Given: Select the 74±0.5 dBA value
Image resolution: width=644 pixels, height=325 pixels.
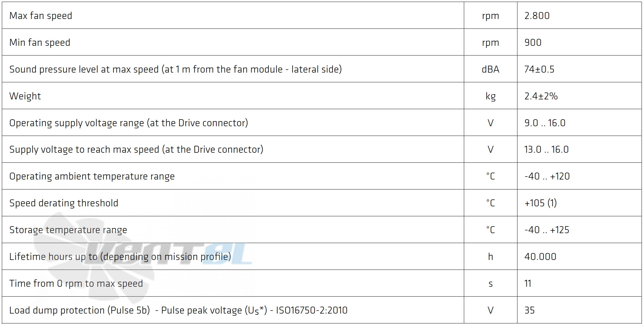Looking at the screenshot, I should tap(539, 69).
